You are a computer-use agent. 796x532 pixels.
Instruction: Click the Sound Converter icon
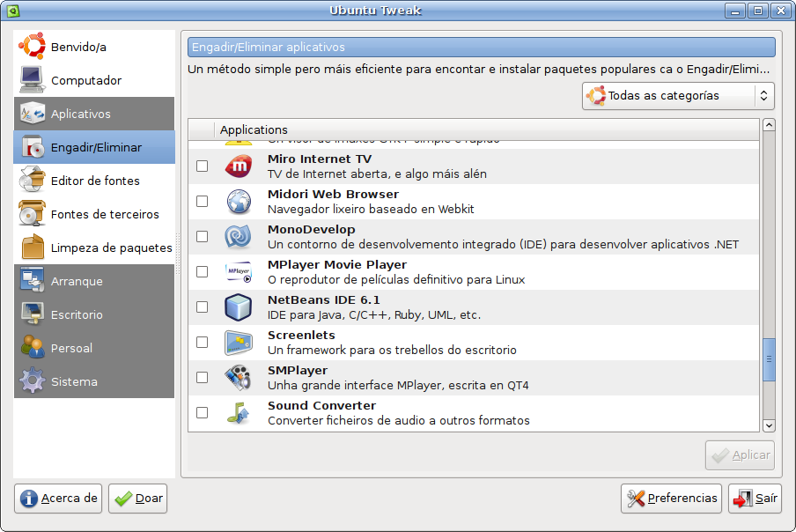[239, 413]
